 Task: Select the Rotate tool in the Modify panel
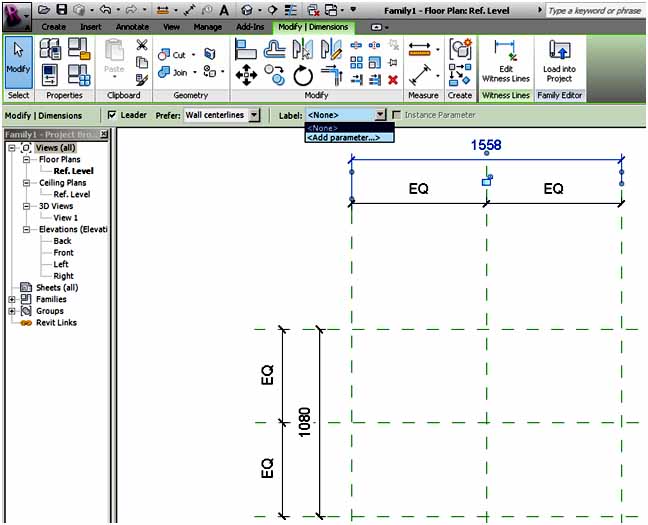[x=303, y=75]
